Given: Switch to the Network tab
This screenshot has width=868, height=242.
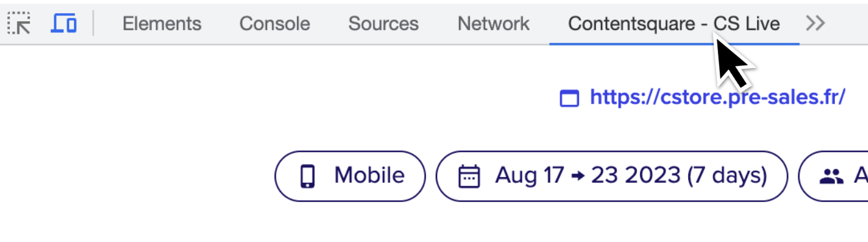Looking at the screenshot, I should click(x=493, y=24).
